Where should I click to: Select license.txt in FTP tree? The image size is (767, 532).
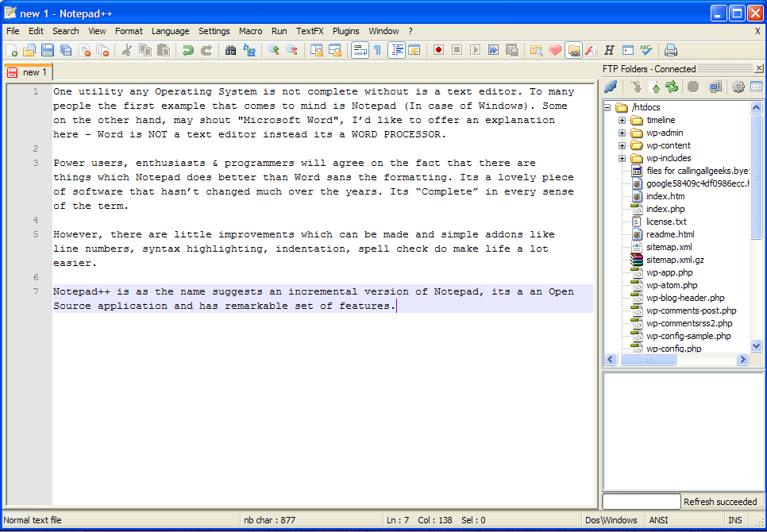[666, 222]
